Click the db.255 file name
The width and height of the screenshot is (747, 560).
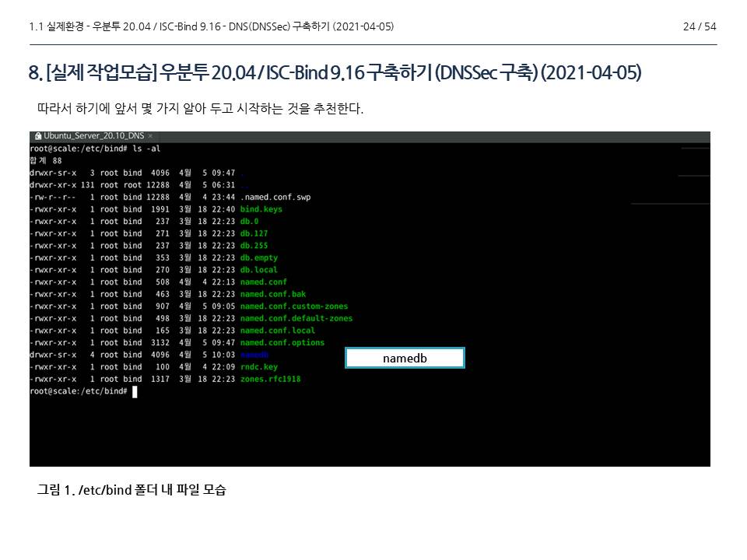click(x=254, y=246)
